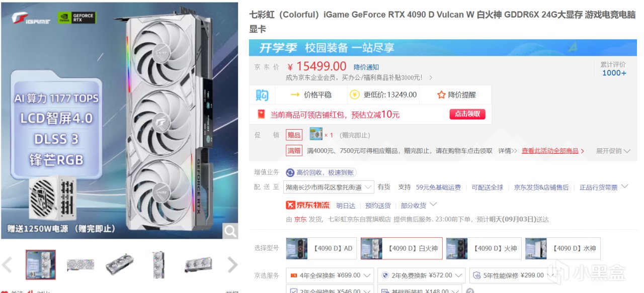Viewport: 644px width, 293px height.
Task: Click the red envelope coupon icon
Action: [x=261, y=114]
